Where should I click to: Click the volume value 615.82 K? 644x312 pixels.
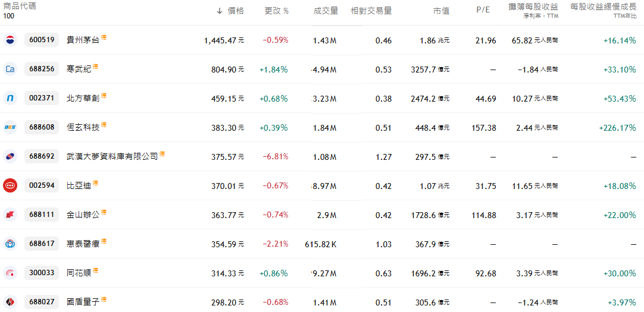[x=321, y=244]
